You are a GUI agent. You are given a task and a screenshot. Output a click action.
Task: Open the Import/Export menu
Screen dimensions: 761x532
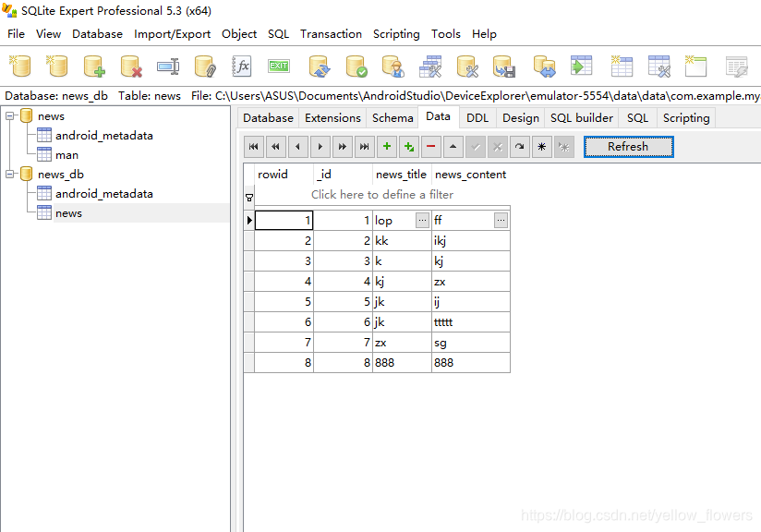(173, 34)
